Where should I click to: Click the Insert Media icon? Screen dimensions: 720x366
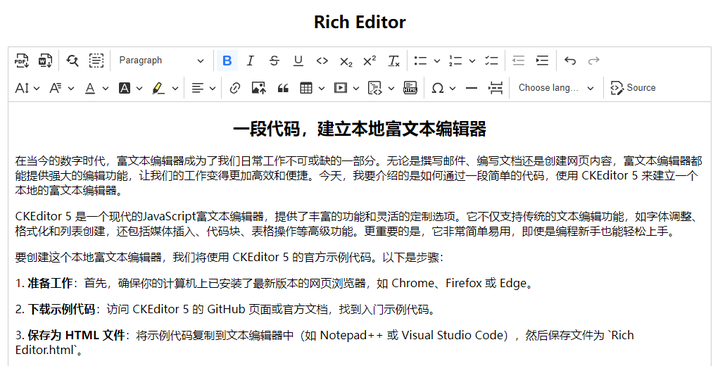340,88
